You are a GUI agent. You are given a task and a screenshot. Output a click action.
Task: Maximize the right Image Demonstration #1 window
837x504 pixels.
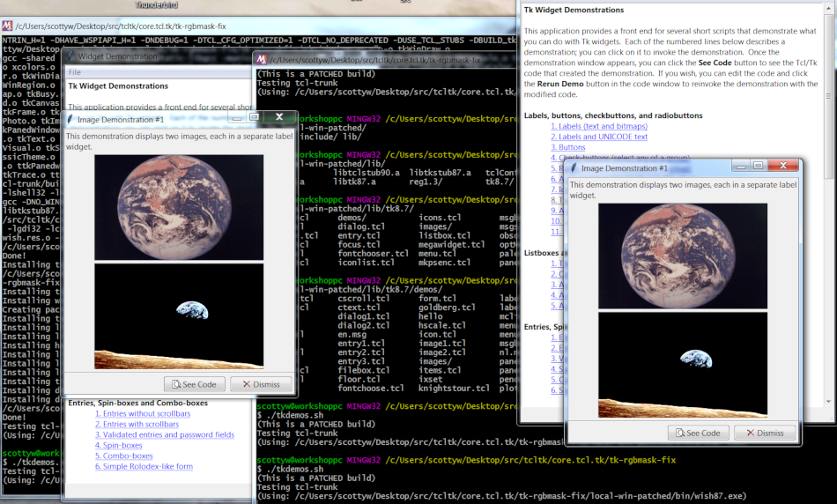coord(758,166)
